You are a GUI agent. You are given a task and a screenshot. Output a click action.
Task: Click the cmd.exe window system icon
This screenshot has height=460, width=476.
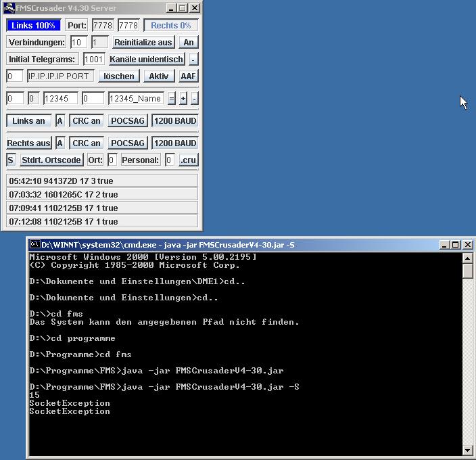coord(34,244)
